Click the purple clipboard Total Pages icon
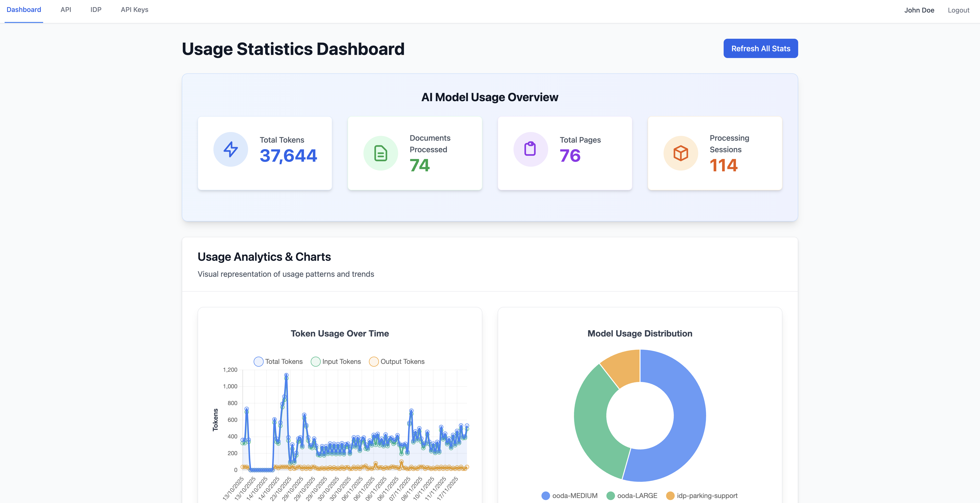This screenshot has height=503, width=980. pos(530,149)
